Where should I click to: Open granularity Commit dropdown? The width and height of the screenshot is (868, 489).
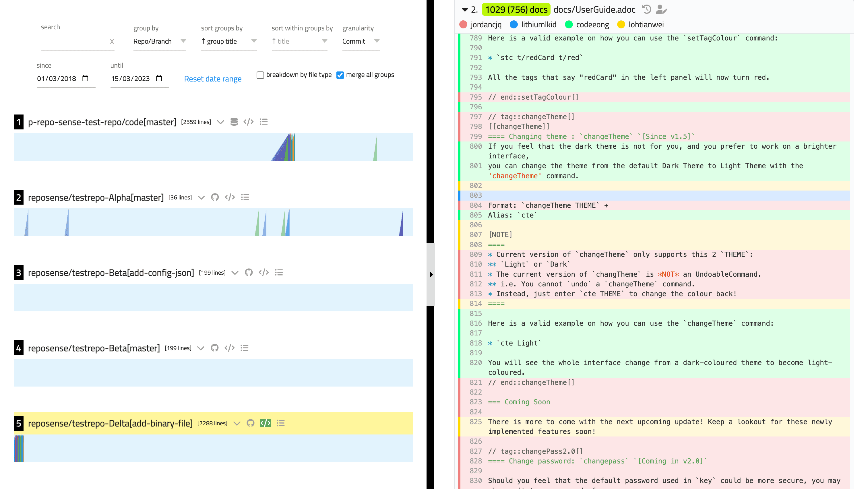click(x=361, y=41)
